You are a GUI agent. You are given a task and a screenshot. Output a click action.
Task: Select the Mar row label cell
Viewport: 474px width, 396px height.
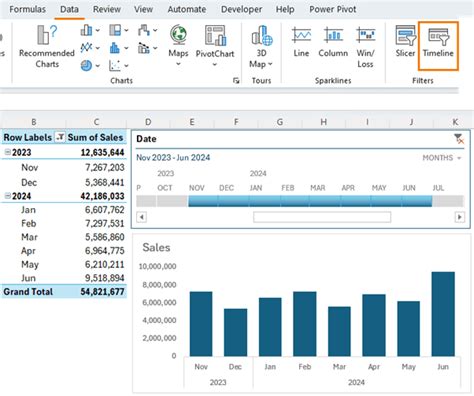point(33,237)
